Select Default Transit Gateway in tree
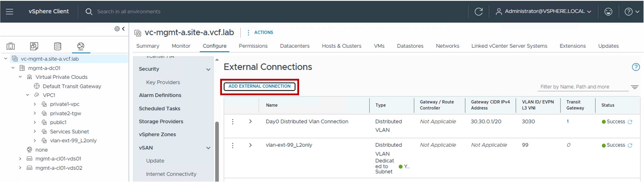Image resolution: width=644 pixels, height=182 pixels. click(72, 86)
